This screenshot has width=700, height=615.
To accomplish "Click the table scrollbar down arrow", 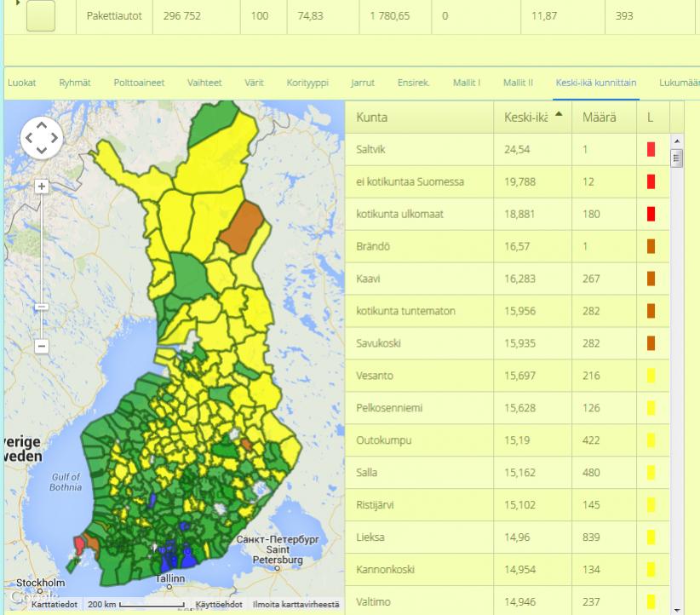I will click(677, 610).
